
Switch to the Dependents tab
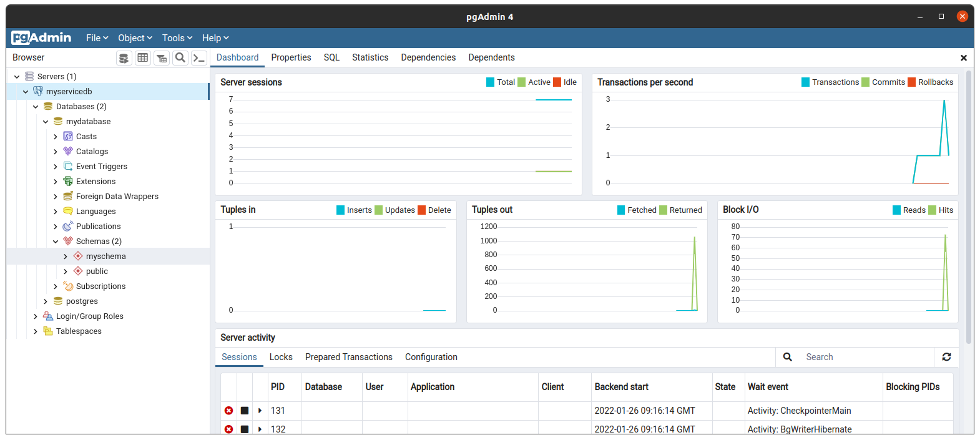[x=491, y=57]
